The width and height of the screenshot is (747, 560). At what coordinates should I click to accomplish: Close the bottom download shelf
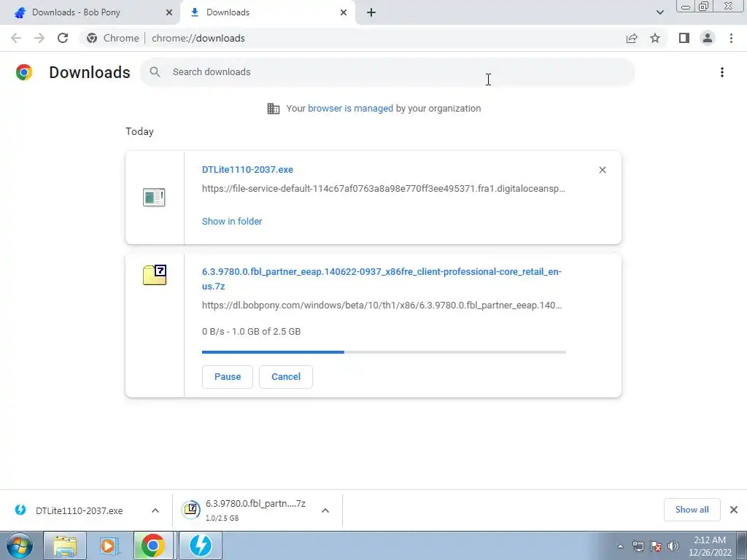pyautogui.click(x=734, y=510)
